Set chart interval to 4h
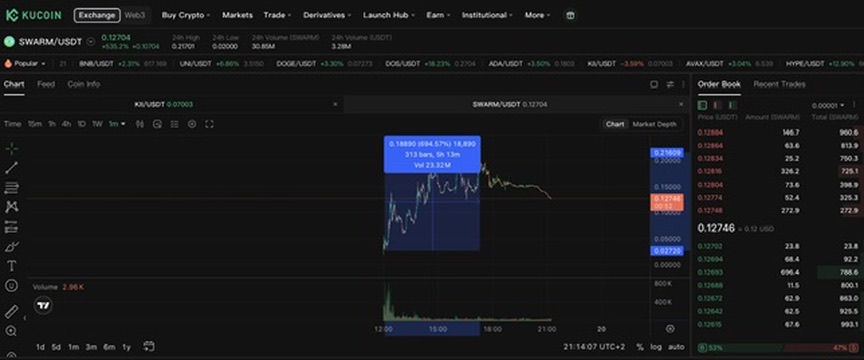The height and width of the screenshot is (360, 864). pos(66,124)
